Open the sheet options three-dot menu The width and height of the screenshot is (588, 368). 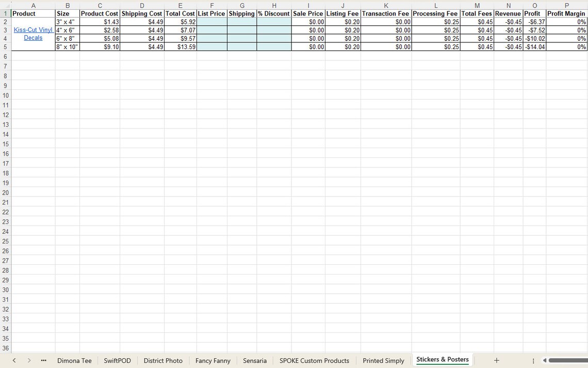coord(533,360)
